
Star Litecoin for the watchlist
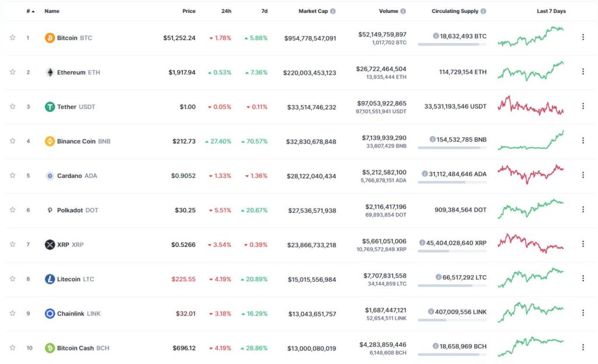coord(13,279)
